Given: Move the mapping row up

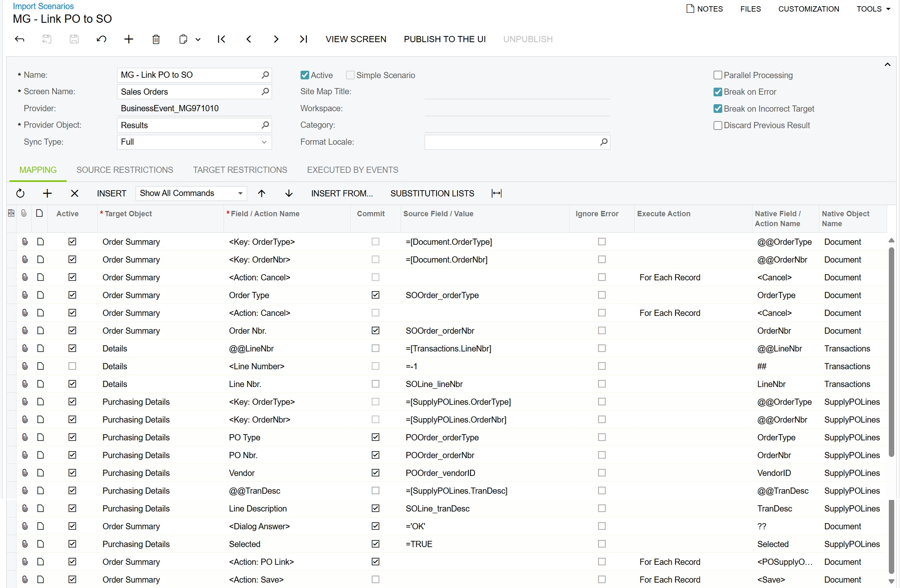Looking at the screenshot, I should tap(261, 193).
